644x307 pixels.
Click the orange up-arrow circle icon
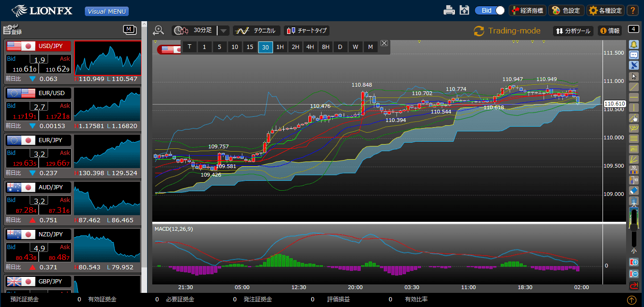point(632,299)
